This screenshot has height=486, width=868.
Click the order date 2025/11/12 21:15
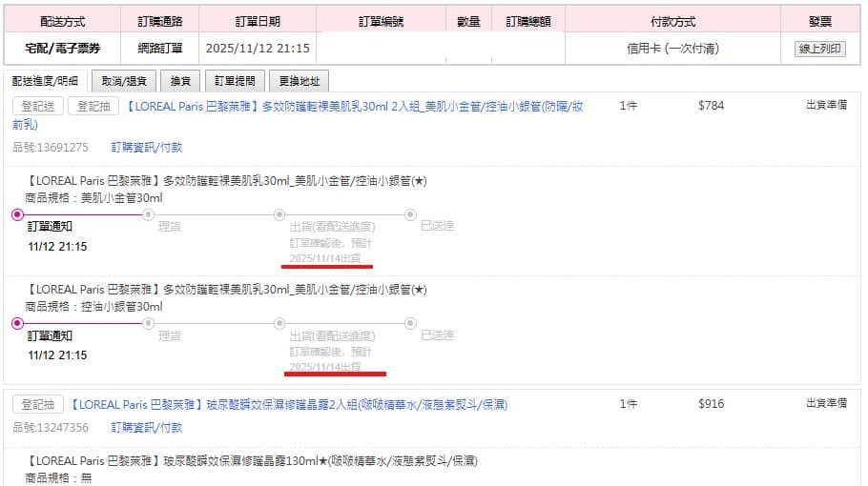[258, 48]
